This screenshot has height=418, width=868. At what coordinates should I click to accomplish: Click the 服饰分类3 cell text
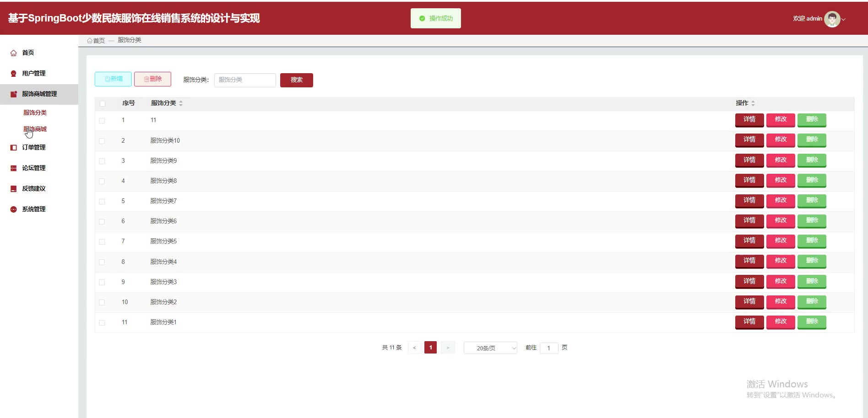[x=163, y=282]
